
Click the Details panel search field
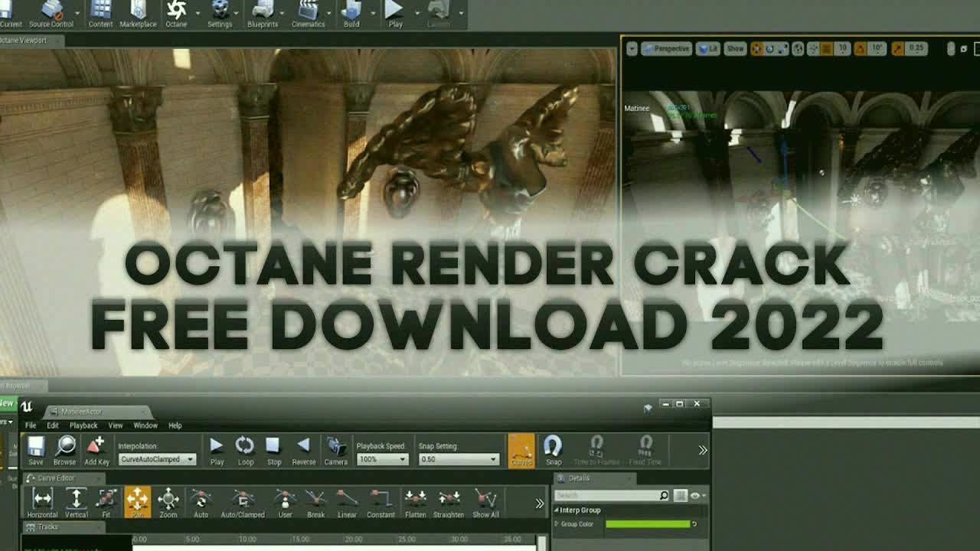coord(612,496)
